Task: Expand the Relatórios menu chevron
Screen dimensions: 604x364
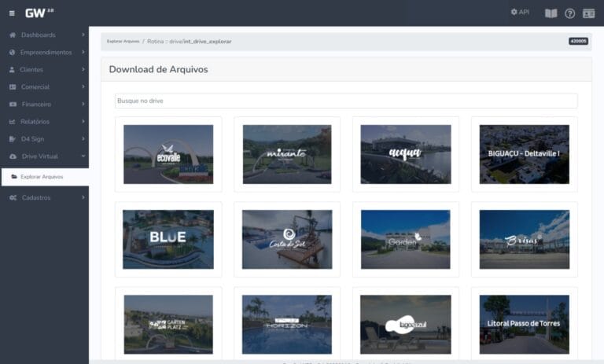Action: pyautogui.click(x=83, y=122)
